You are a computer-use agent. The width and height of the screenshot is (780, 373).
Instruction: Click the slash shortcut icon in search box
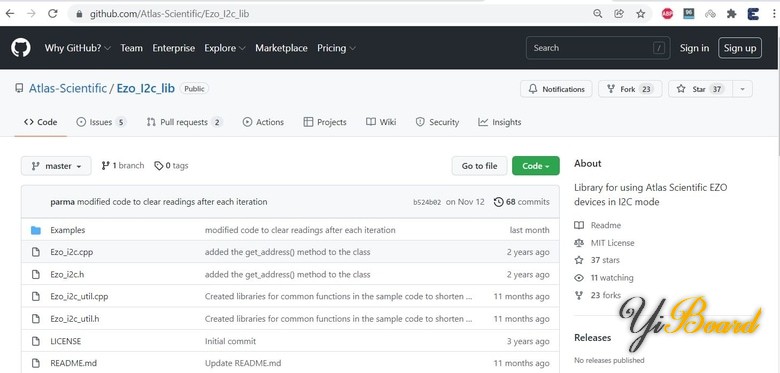pyautogui.click(x=659, y=48)
